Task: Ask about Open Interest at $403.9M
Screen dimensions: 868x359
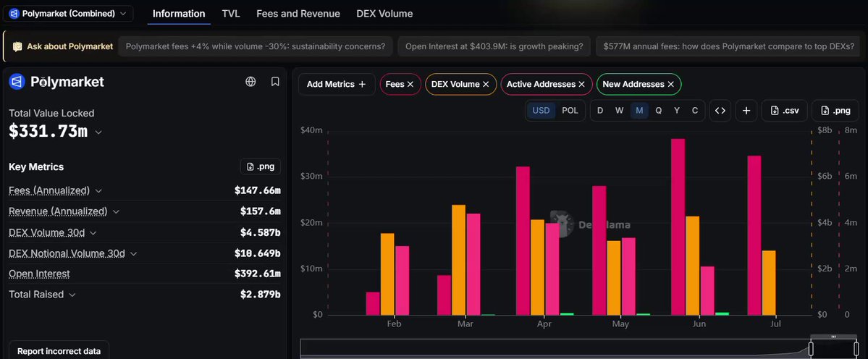Action: 494,46
